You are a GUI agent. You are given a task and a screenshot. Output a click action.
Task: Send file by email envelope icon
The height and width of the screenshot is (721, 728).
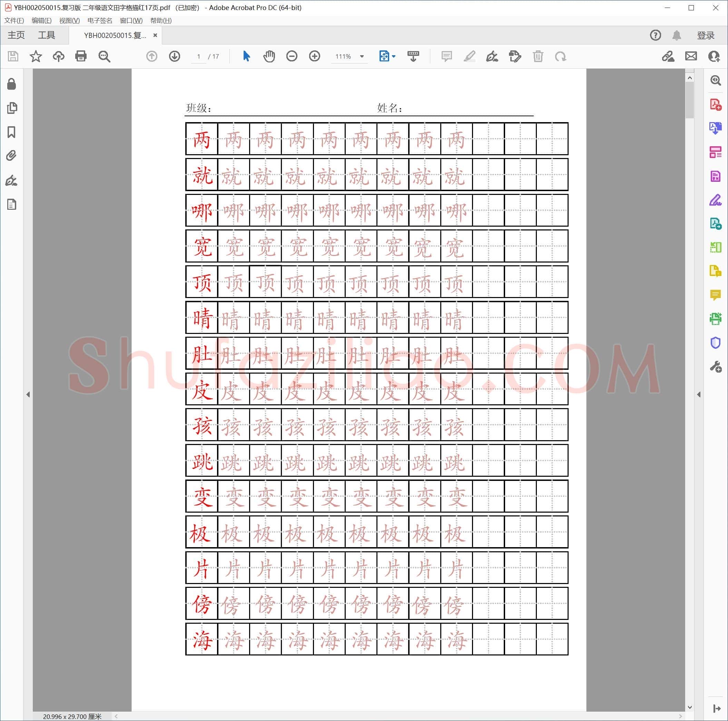[x=691, y=57]
